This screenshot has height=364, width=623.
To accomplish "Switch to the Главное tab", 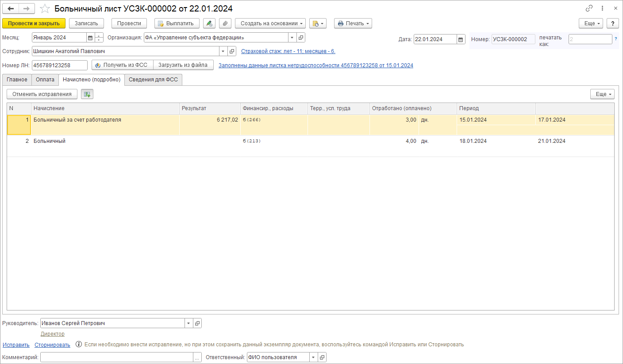I will pos(17,80).
